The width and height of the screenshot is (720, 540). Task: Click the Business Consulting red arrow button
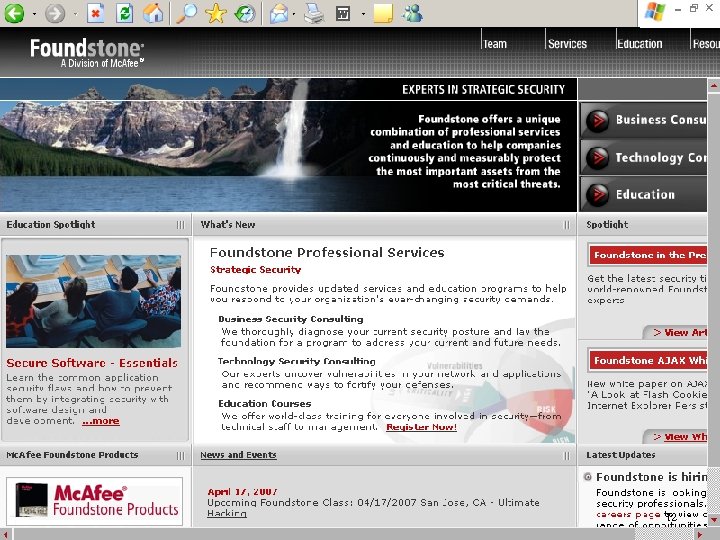(x=598, y=121)
